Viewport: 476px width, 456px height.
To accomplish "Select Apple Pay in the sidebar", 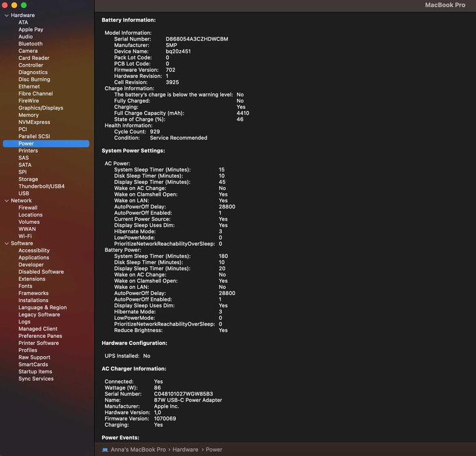I will pyautogui.click(x=31, y=29).
